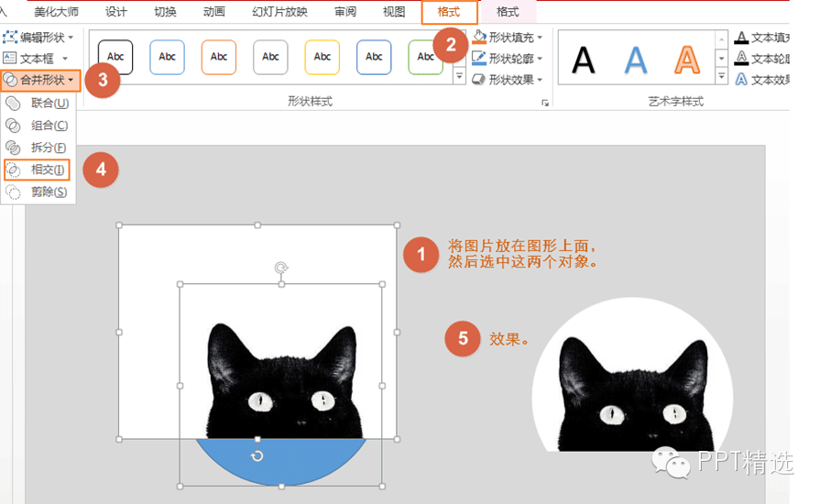Screen dimensions: 820x504
Task: Apply the gray outline Abc shape style
Action: tap(270, 57)
